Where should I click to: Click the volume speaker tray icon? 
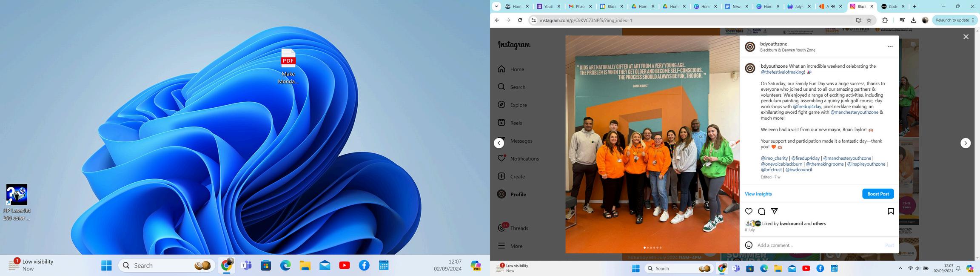pos(917,268)
